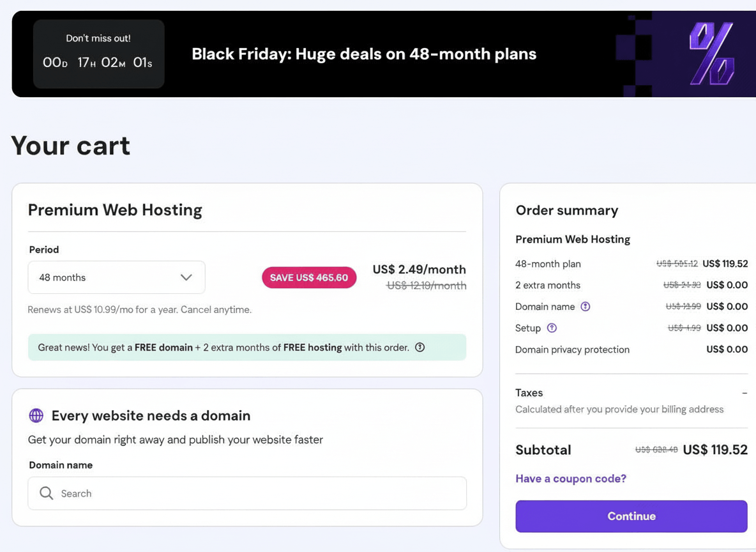Click the SAVE US$ 465.60 badge
Screen dimensions: 756x552
(x=309, y=277)
